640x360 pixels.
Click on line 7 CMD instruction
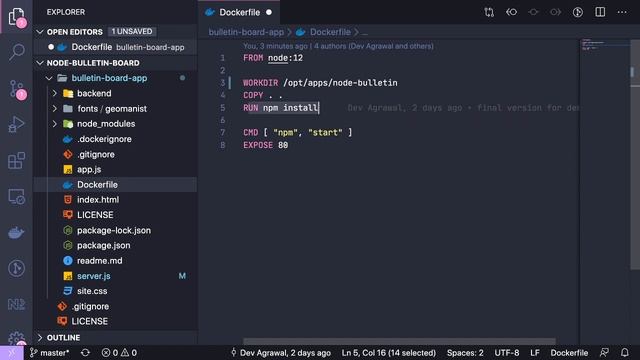(298, 133)
